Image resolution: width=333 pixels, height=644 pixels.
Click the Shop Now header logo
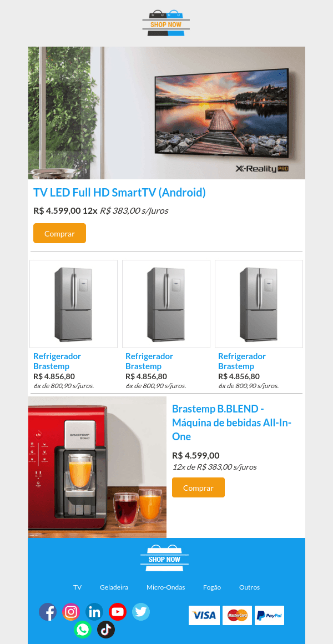[166, 22]
